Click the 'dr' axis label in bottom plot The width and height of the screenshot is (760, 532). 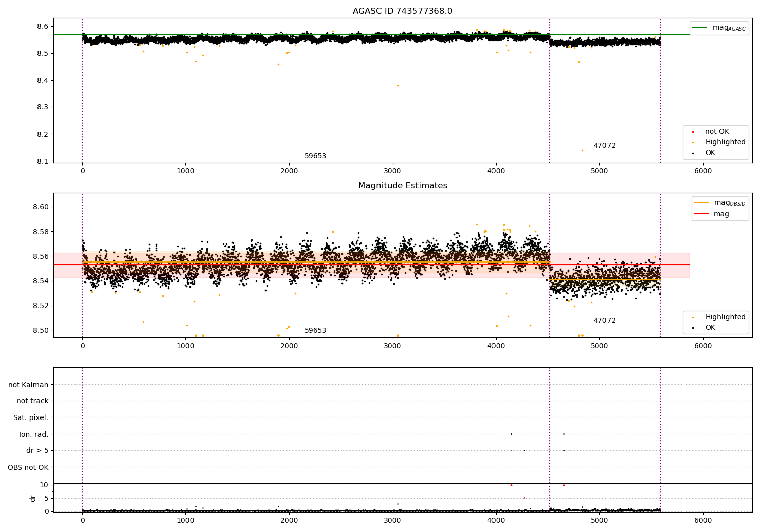point(33,498)
